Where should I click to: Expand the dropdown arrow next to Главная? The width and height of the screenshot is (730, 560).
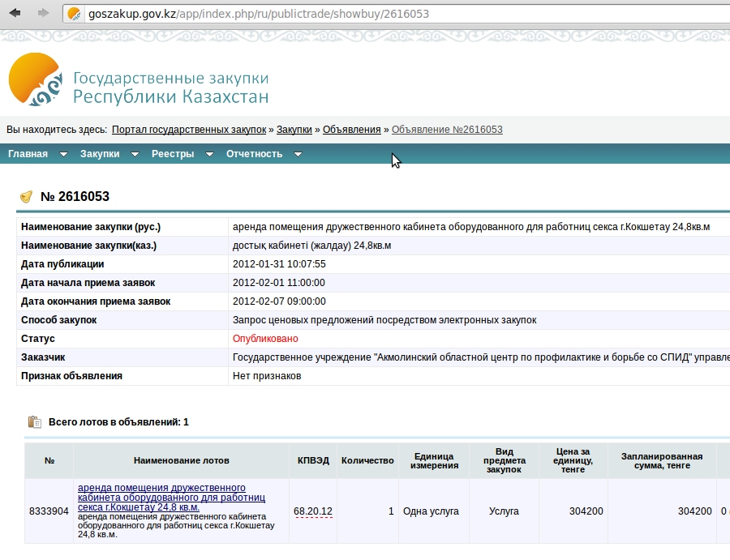pyautogui.click(x=63, y=155)
